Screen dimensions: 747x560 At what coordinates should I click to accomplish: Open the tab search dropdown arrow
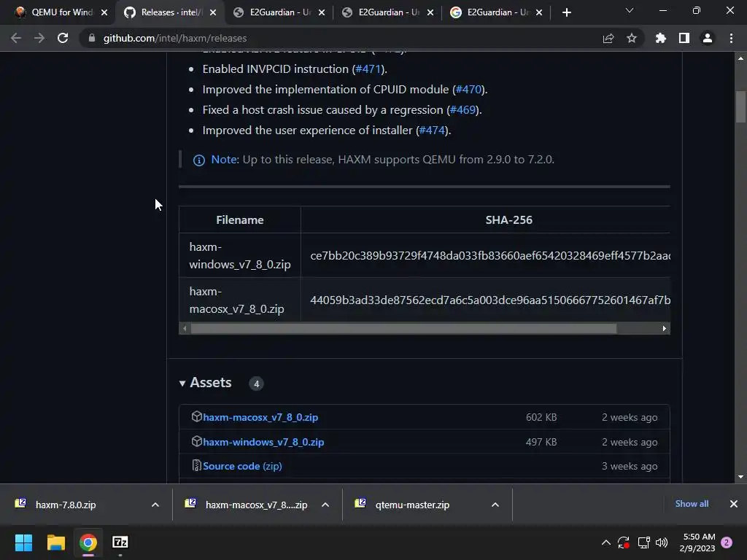tap(630, 10)
